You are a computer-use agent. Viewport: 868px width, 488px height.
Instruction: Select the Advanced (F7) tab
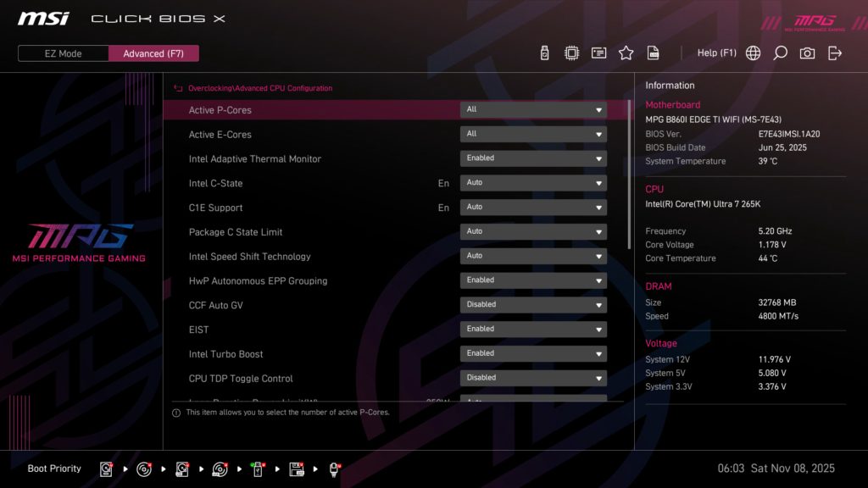click(x=153, y=53)
